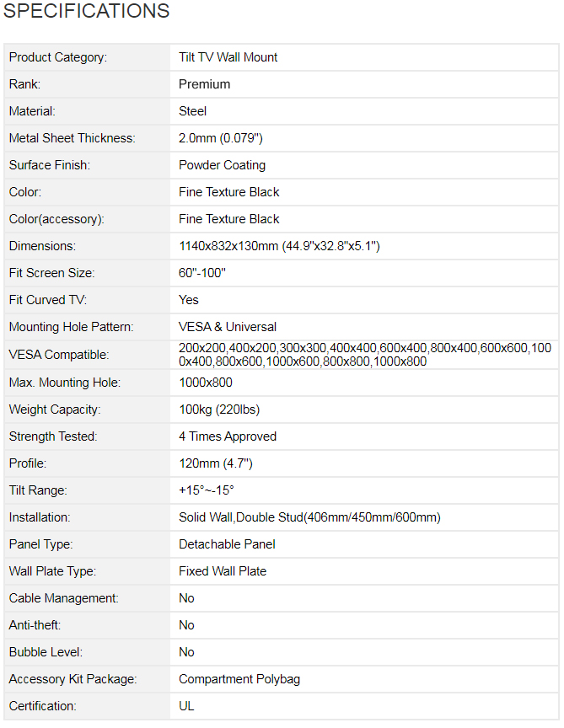Click the Fit Screen Size label

pyautogui.click(x=51, y=273)
